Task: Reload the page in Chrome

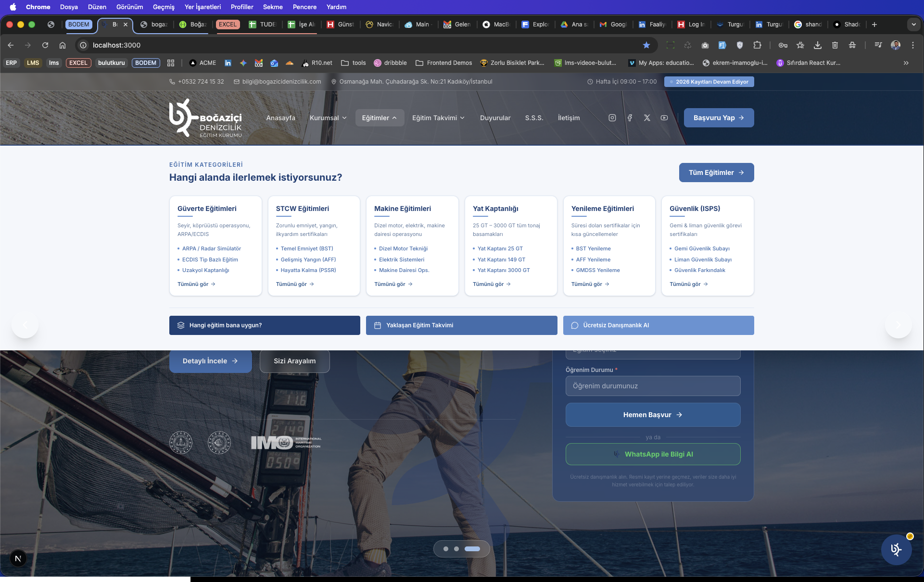Action: (45, 45)
